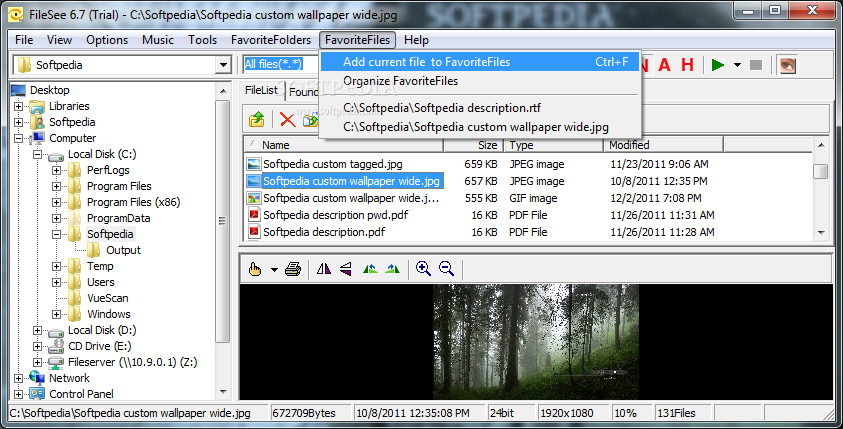The width and height of the screenshot is (843, 429).
Task: Click the up-folder icon in FileList toolbar
Action: 257,119
